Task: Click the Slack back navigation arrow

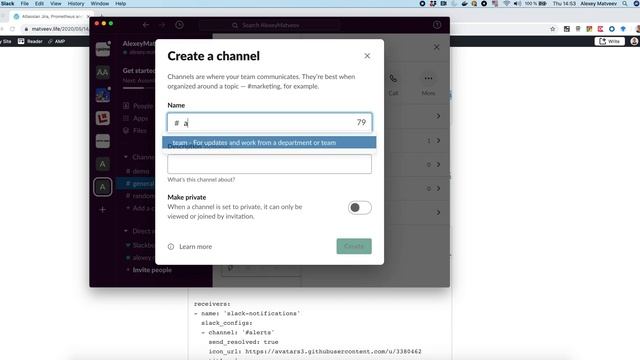Action: (146, 25)
